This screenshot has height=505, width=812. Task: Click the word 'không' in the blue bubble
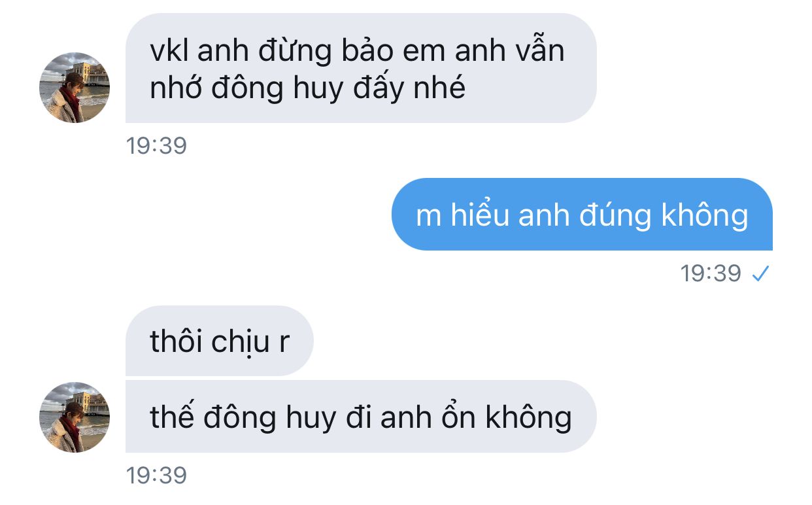pyautogui.click(x=705, y=216)
